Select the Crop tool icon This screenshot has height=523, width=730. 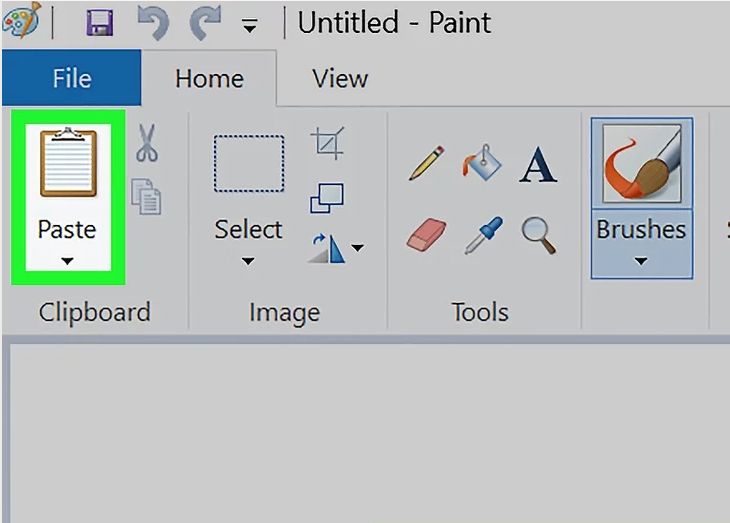click(328, 143)
